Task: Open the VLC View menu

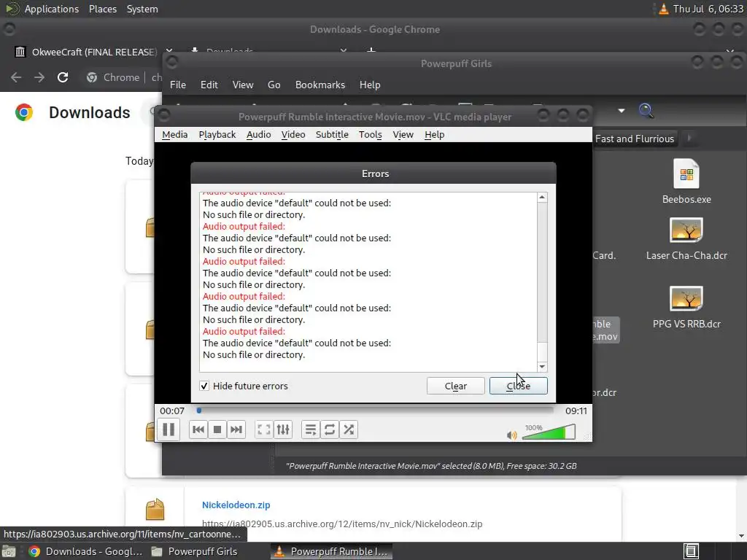Action: coord(403,135)
